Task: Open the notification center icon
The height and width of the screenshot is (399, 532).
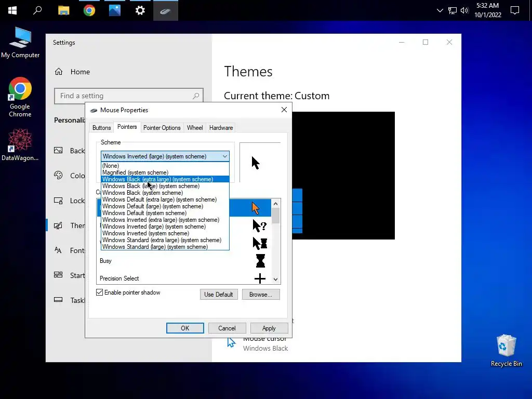Action: 515,10
